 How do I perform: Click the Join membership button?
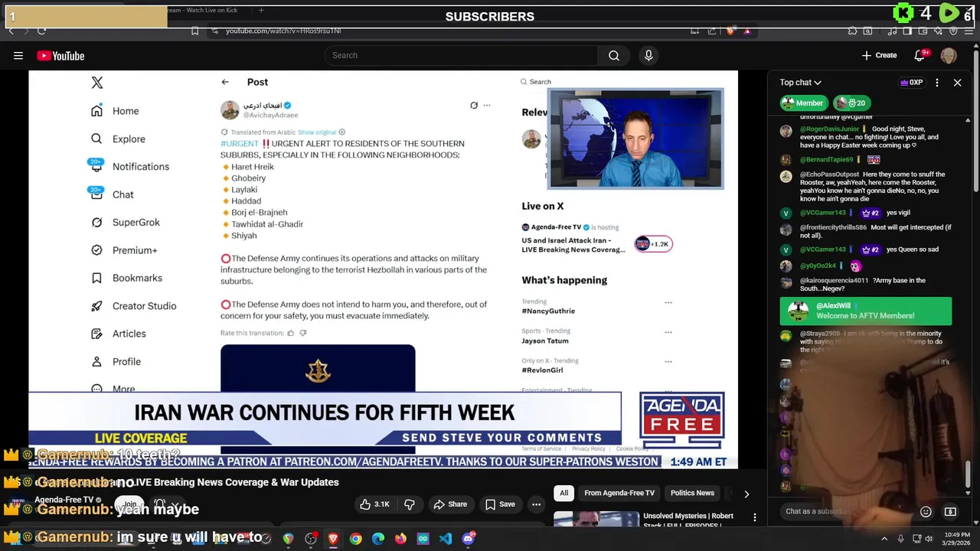[x=130, y=504]
